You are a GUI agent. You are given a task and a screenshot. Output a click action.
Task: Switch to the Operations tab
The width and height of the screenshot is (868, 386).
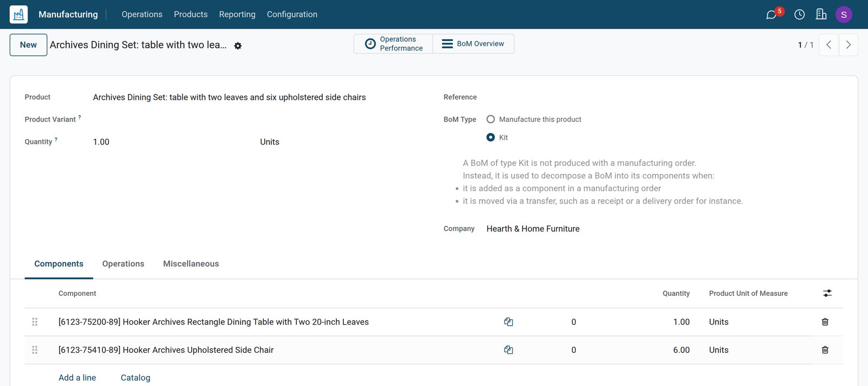pyautogui.click(x=123, y=264)
